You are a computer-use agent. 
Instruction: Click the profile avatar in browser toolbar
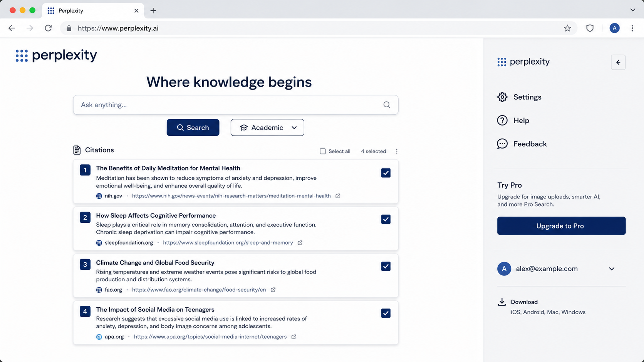point(614,28)
